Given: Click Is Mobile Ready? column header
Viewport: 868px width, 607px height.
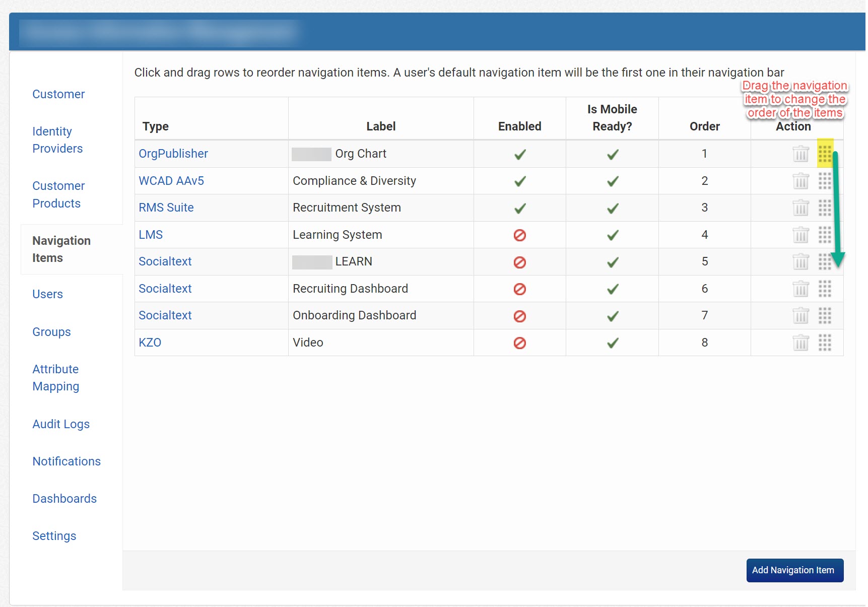Looking at the screenshot, I should [x=612, y=118].
